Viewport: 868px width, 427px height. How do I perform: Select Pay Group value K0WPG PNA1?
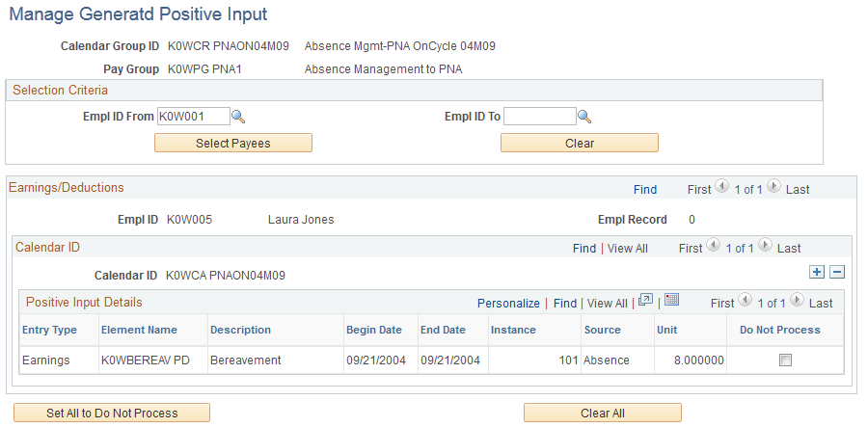point(204,69)
